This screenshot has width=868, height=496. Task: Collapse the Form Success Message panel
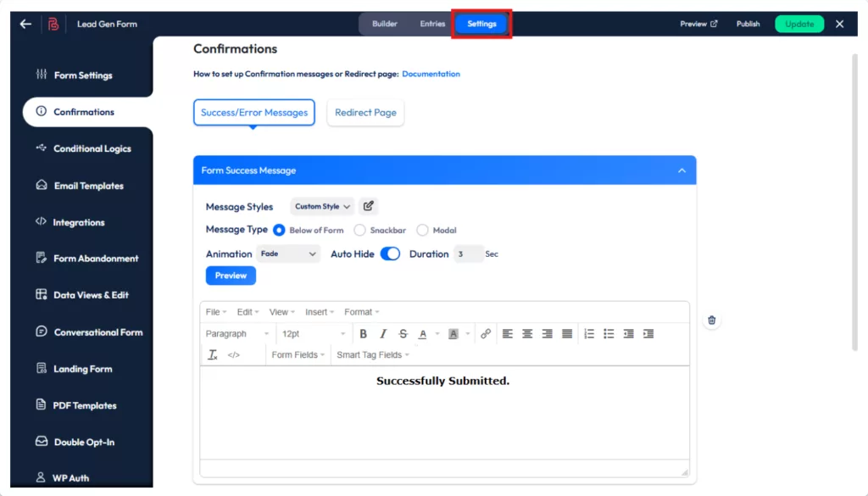tap(682, 170)
